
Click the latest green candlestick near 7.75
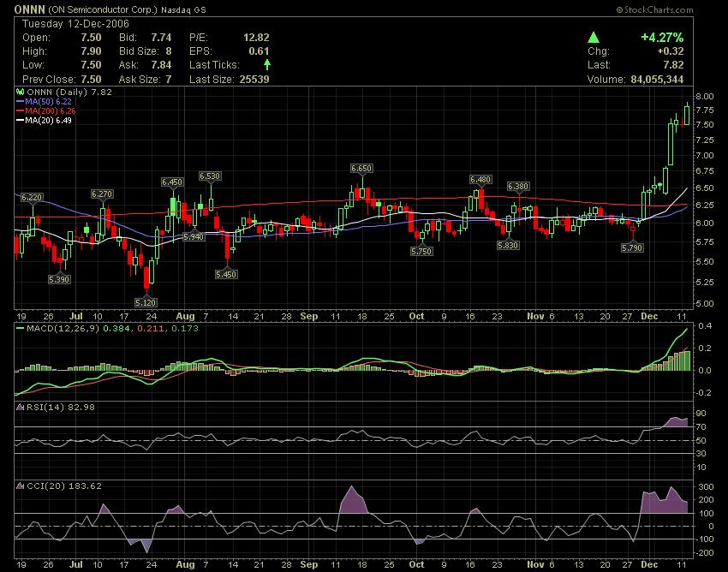coord(687,115)
